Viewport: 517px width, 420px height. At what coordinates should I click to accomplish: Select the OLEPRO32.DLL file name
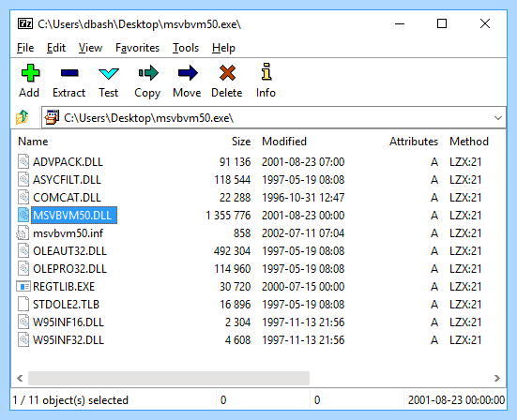(69, 268)
